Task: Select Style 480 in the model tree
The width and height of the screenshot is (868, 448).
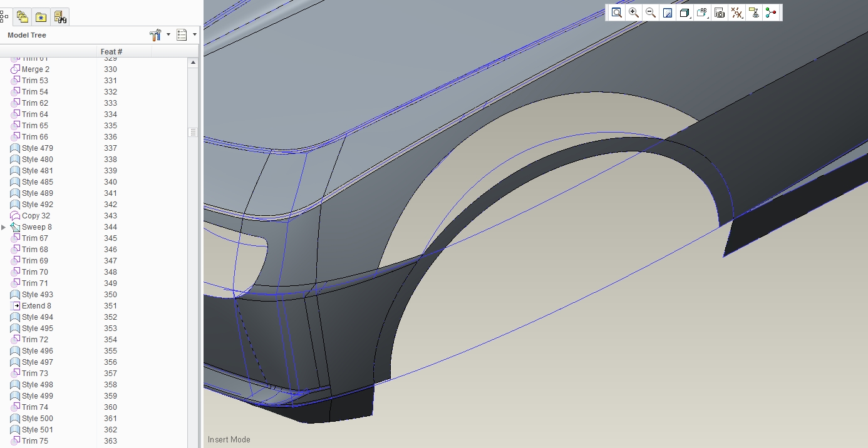Action: pyautogui.click(x=38, y=160)
